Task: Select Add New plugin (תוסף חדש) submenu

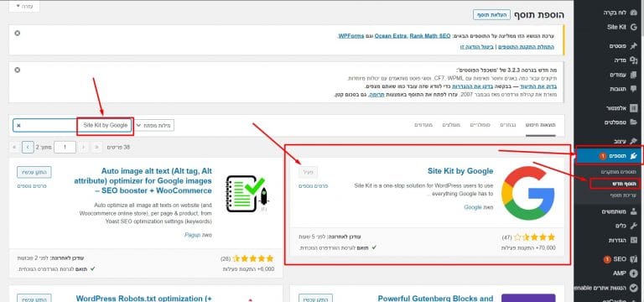Action: [x=625, y=183]
